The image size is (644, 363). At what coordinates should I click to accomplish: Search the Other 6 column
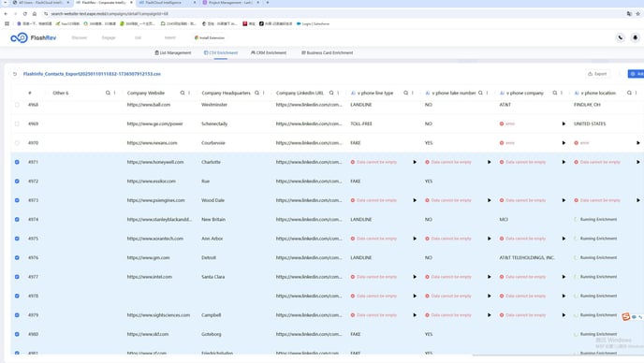pyautogui.click(x=108, y=93)
